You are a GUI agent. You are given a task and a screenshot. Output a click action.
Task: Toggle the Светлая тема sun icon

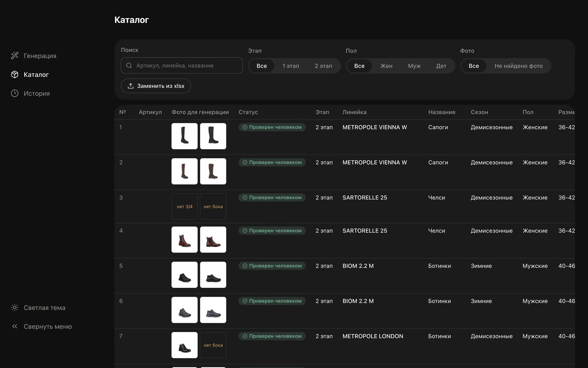(15, 307)
